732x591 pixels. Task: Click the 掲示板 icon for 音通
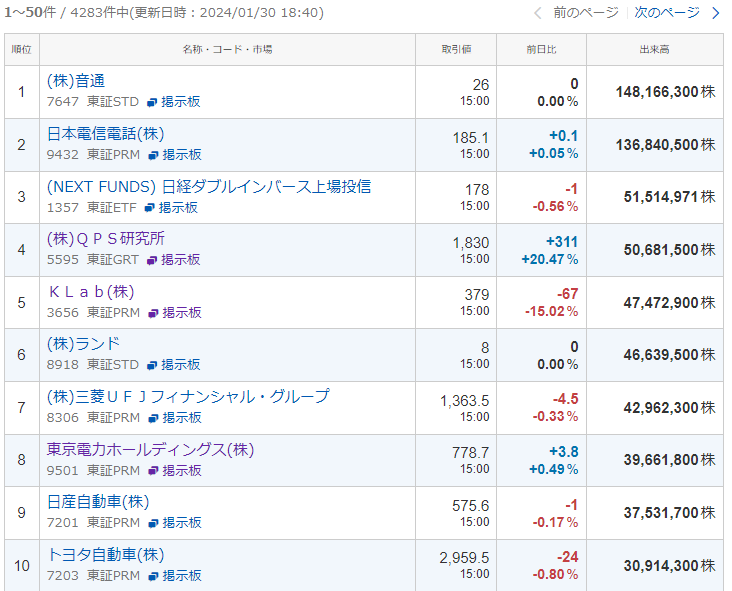click(x=152, y=102)
